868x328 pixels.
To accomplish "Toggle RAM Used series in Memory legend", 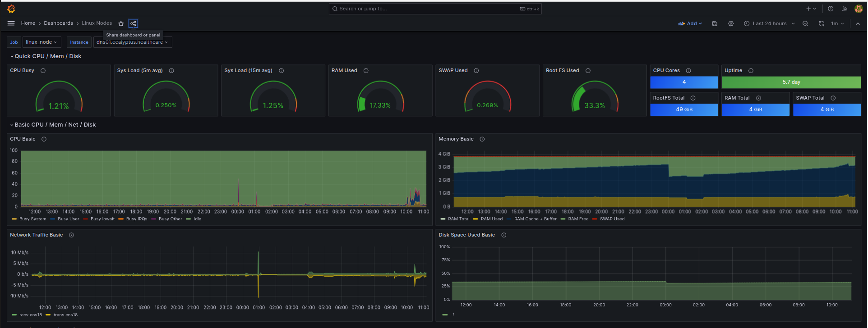I will (491, 219).
